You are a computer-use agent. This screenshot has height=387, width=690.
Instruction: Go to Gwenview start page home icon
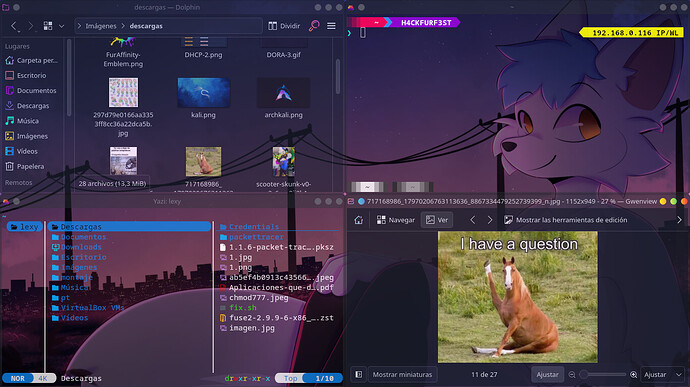(359, 220)
